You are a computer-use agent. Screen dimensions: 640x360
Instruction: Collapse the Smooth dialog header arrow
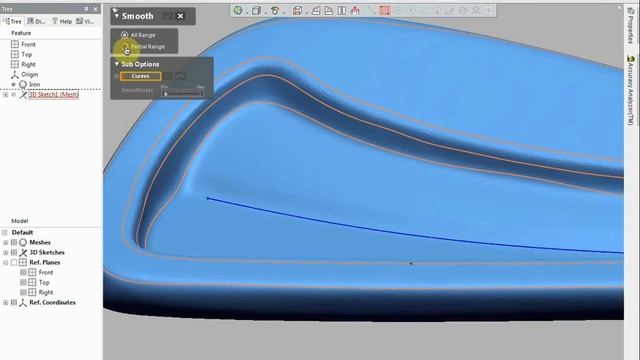tap(116, 16)
